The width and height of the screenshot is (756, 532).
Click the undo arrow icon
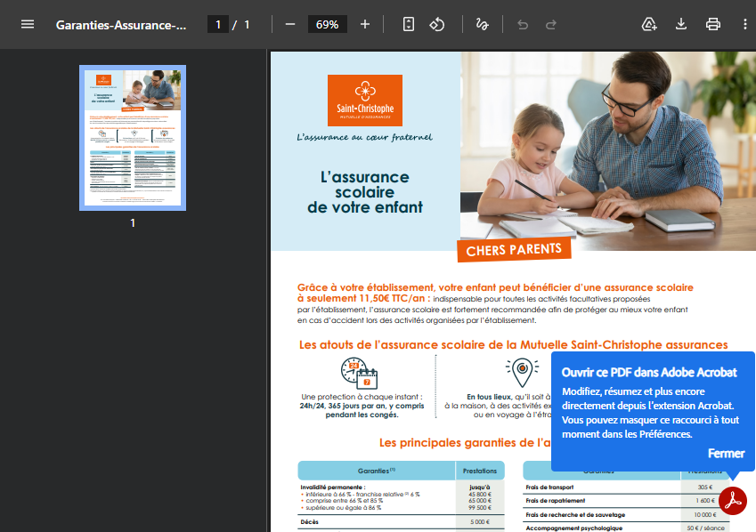coord(523,24)
